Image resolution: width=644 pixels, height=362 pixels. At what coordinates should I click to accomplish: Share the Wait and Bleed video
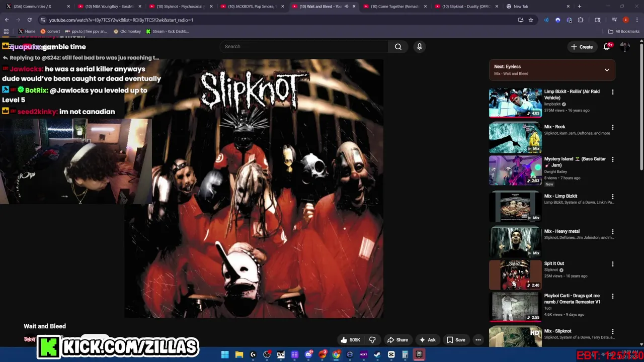coord(397,340)
